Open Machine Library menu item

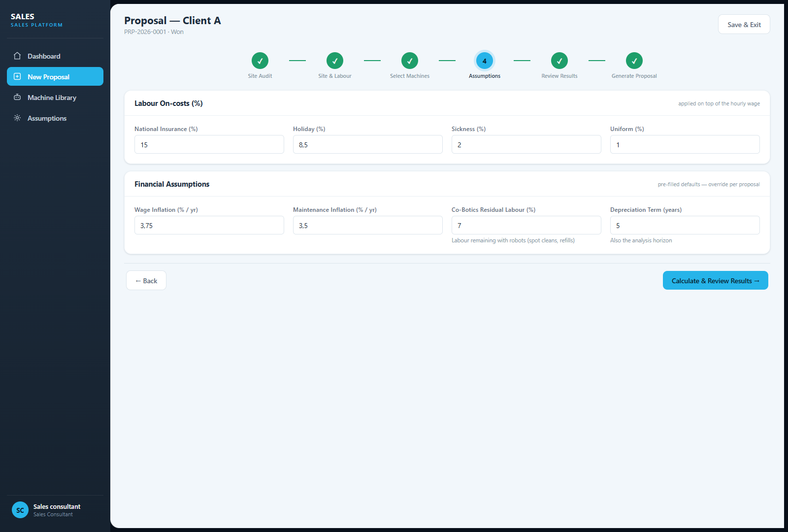(55, 98)
